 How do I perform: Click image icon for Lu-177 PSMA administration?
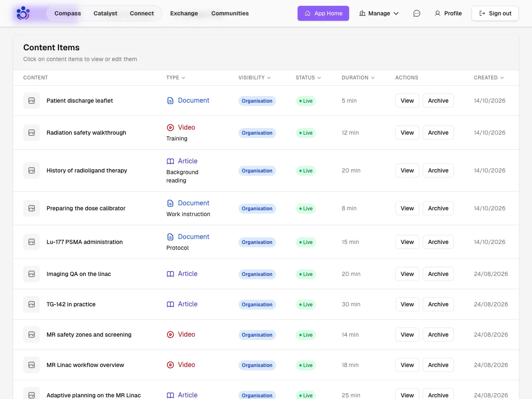pyautogui.click(x=32, y=242)
